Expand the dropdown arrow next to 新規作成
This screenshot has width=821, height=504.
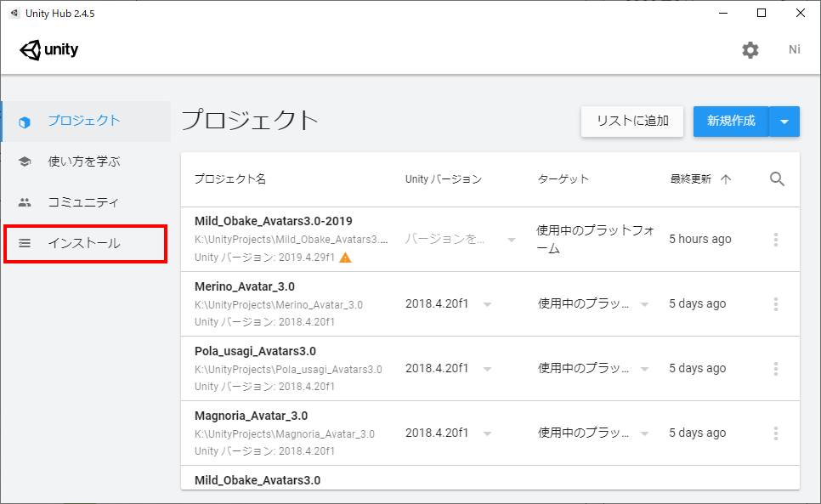pos(784,122)
